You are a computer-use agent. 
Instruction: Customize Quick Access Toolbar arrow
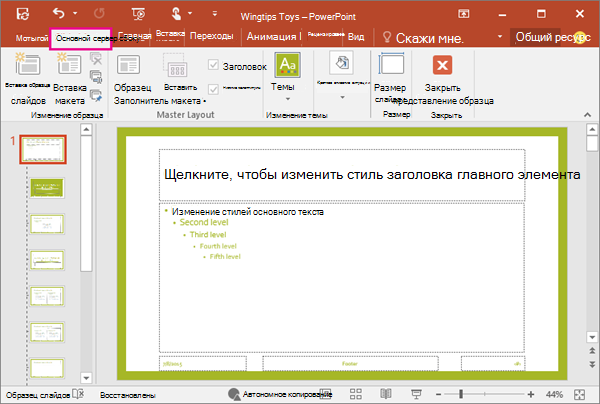pos(215,14)
